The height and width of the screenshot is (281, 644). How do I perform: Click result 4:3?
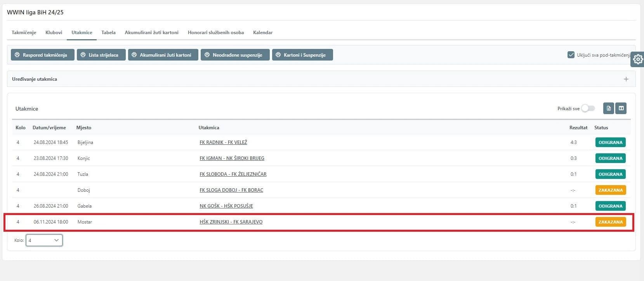coord(573,142)
